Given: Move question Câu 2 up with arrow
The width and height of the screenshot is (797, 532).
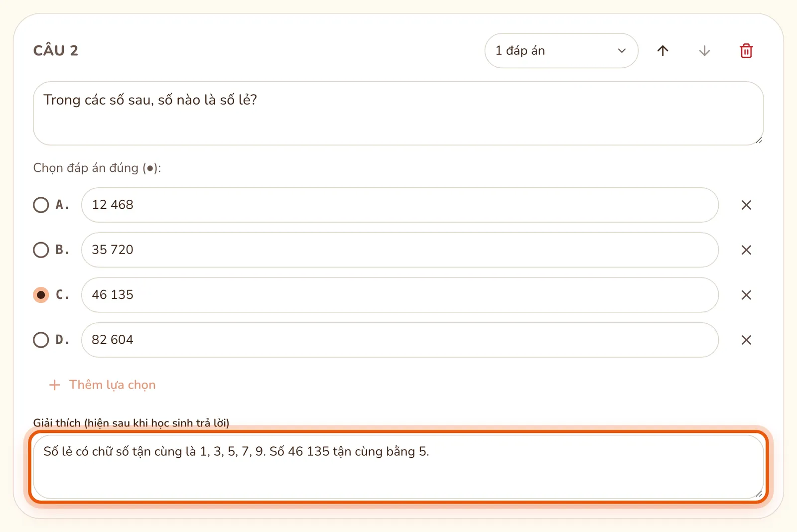Looking at the screenshot, I should pyautogui.click(x=663, y=51).
